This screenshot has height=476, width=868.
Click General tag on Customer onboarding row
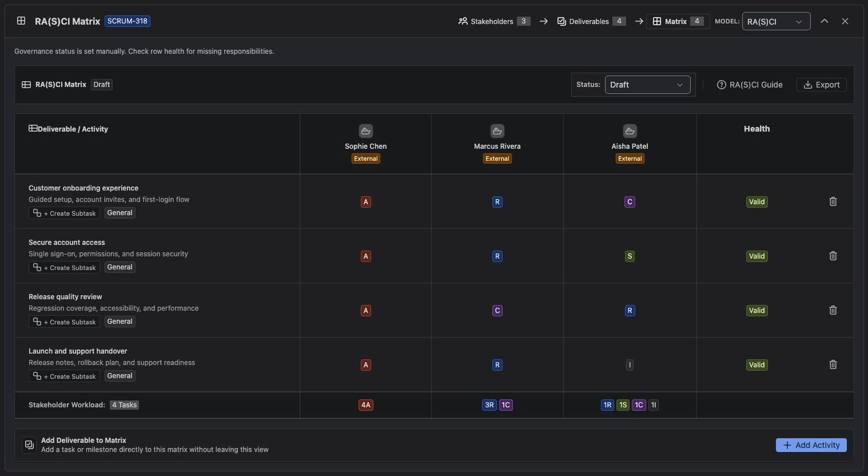point(120,213)
